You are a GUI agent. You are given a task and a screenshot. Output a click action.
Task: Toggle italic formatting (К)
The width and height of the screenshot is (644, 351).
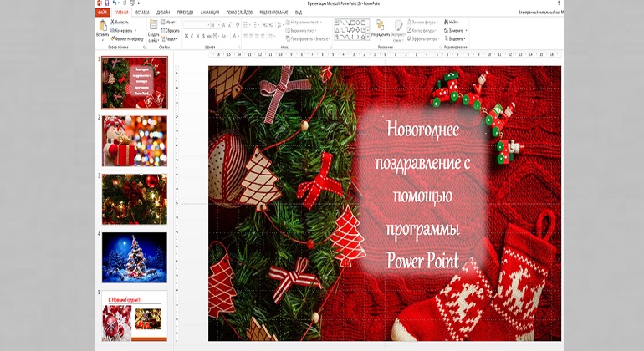coord(192,36)
